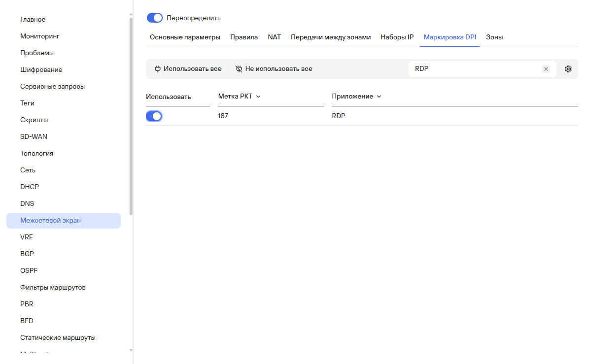Open Главное in the sidebar
590x364 pixels.
coord(33,20)
